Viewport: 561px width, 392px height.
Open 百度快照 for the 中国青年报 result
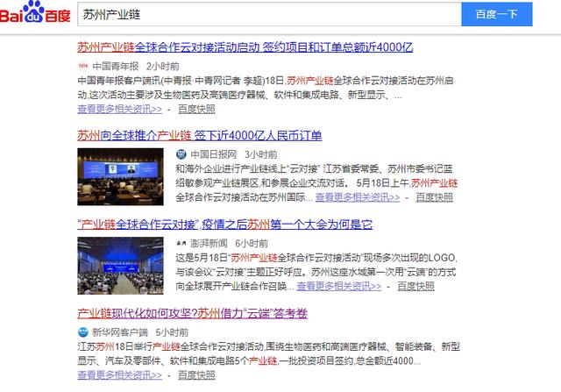click(196, 109)
